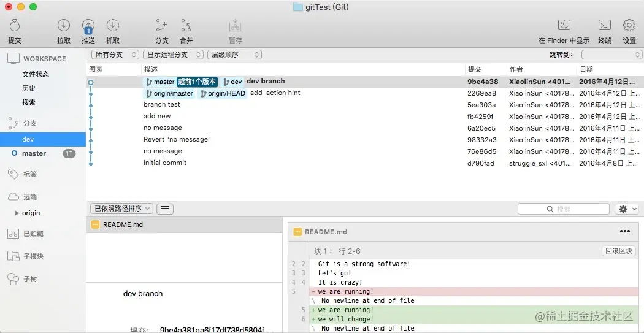Click the Author (作者) column header

click(x=542, y=69)
